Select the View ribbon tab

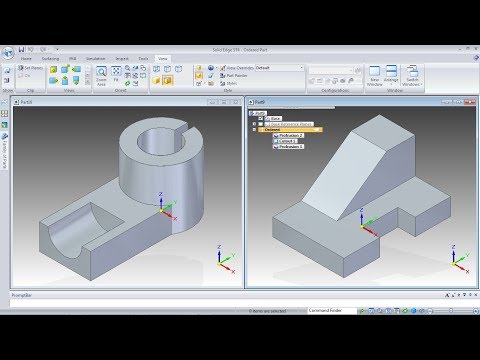tap(163, 59)
